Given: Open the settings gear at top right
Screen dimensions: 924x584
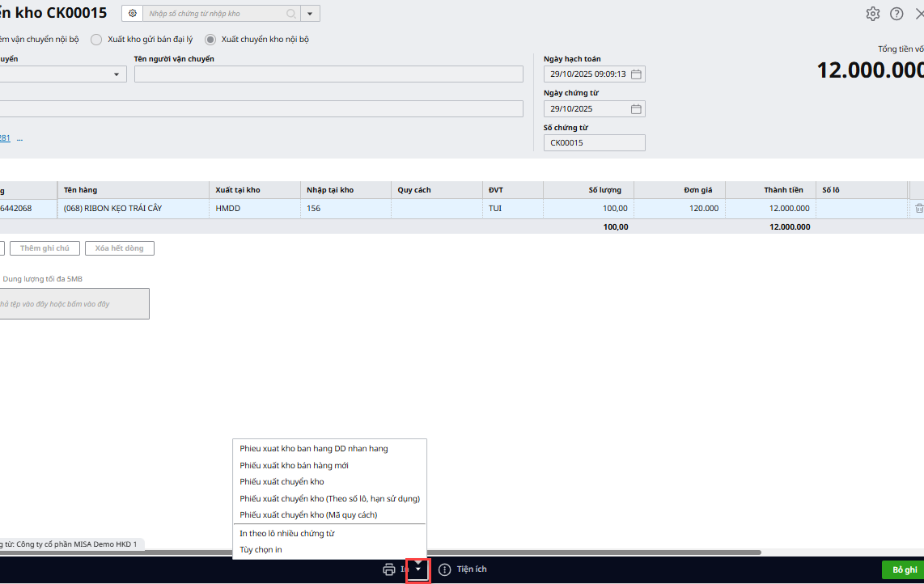Looking at the screenshot, I should (x=872, y=14).
